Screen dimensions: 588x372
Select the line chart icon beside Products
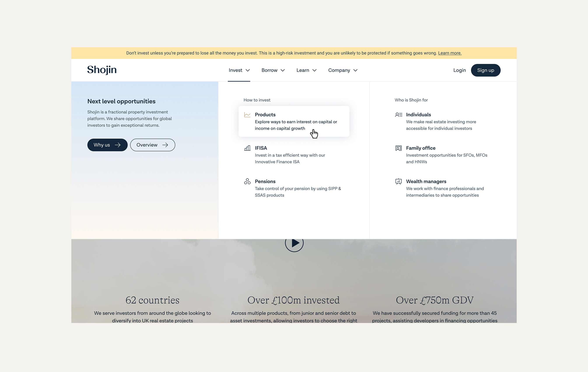pyautogui.click(x=247, y=114)
